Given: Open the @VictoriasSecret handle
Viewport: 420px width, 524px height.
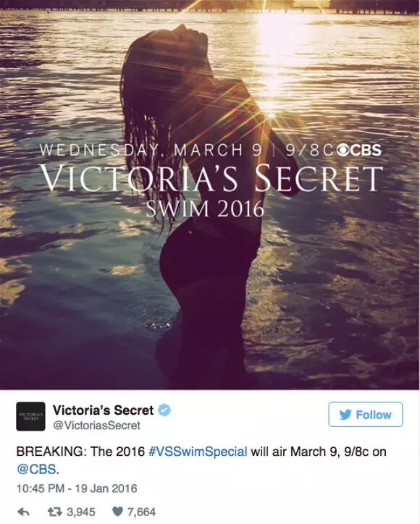Looking at the screenshot, I should pos(96,426).
